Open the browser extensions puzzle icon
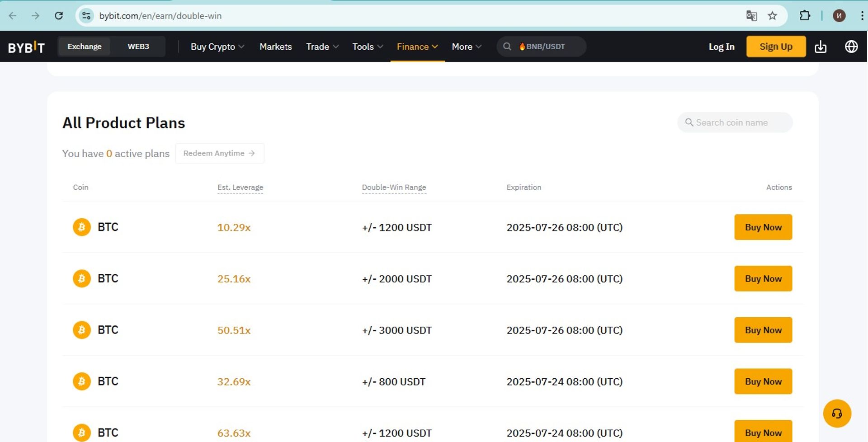The height and width of the screenshot is (442, 868). [805, 16]
